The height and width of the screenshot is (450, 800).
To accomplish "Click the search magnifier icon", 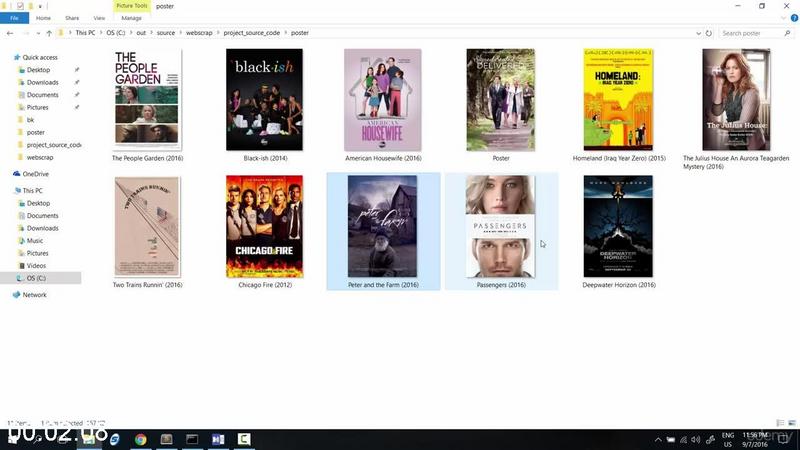I will coord(787,33).
